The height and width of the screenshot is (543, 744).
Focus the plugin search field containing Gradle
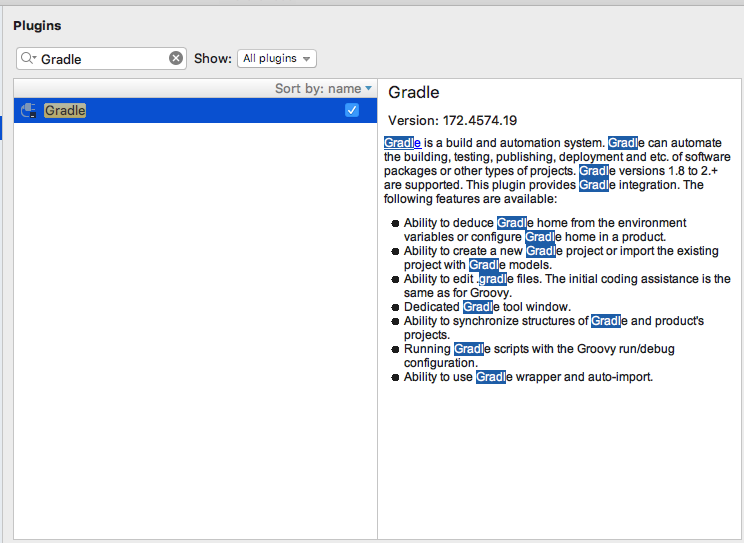[102, 58]
